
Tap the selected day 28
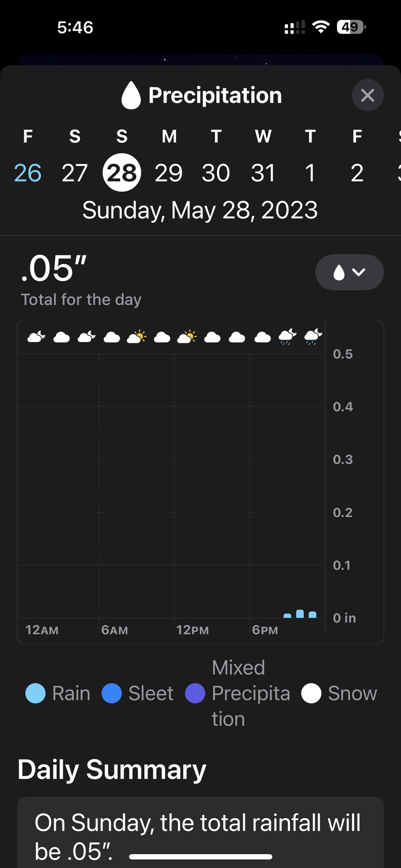tap(122, 173)
